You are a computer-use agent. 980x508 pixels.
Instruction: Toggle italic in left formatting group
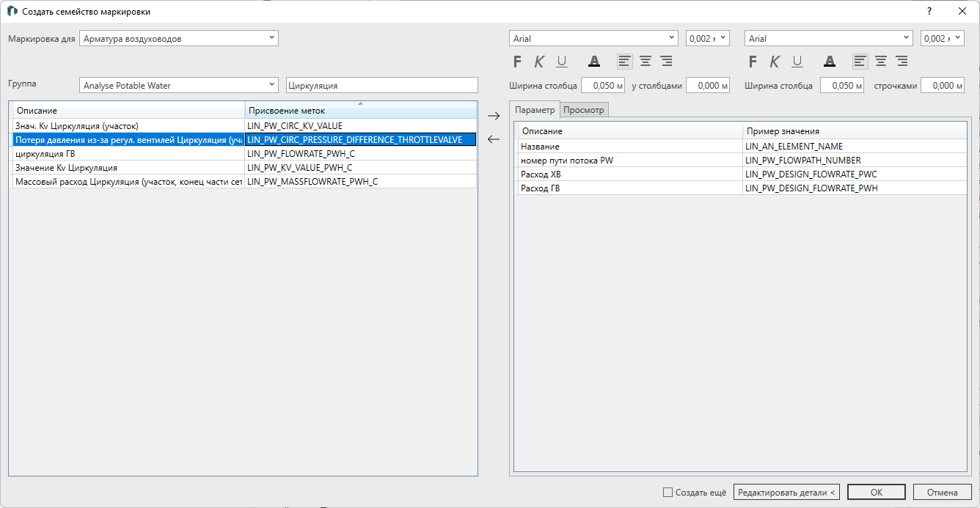pos(539,62)
